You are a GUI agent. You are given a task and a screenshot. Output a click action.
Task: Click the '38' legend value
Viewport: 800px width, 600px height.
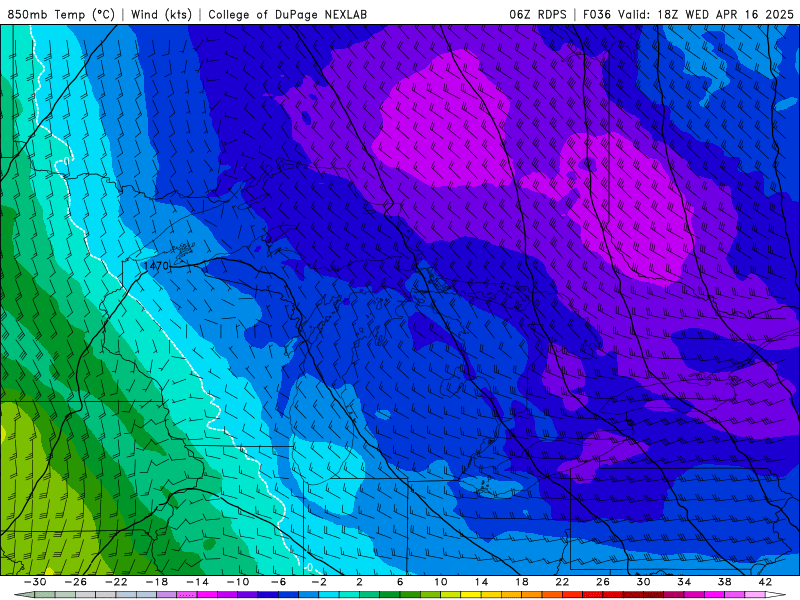point(724,582)
